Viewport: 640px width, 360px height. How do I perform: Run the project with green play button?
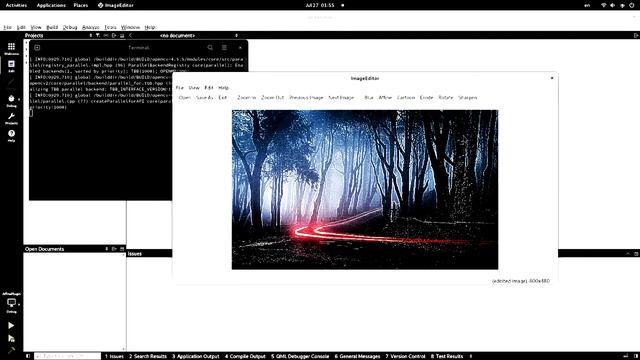11,325
